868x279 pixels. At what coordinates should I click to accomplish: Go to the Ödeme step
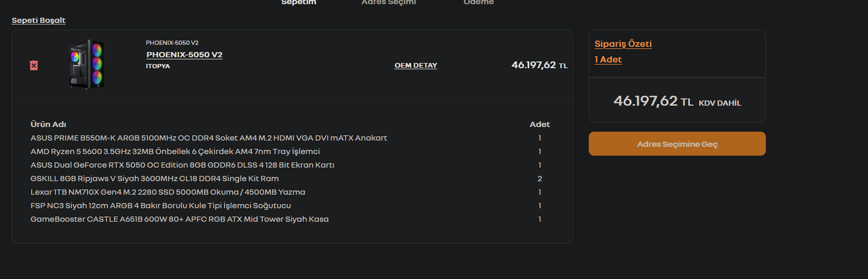click(479, 3)
